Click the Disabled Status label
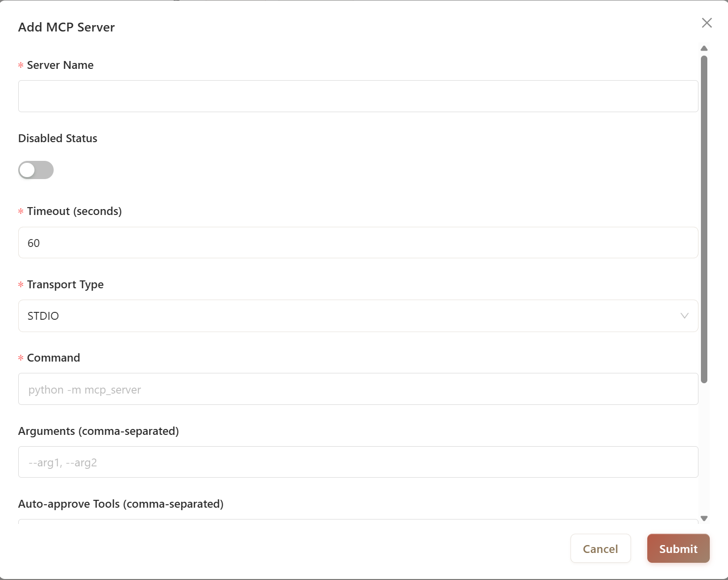The image size is (728, 580). point(57,138)
